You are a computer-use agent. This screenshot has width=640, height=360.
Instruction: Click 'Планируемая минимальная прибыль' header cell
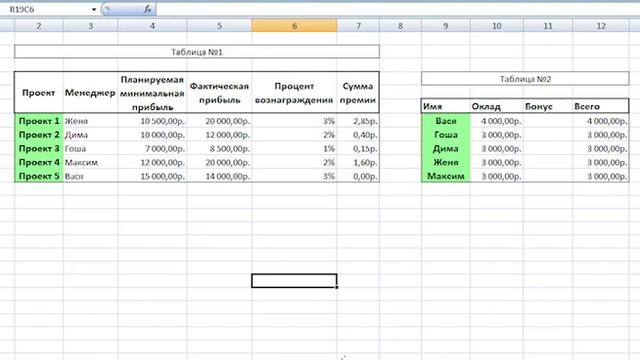[153, 93]
